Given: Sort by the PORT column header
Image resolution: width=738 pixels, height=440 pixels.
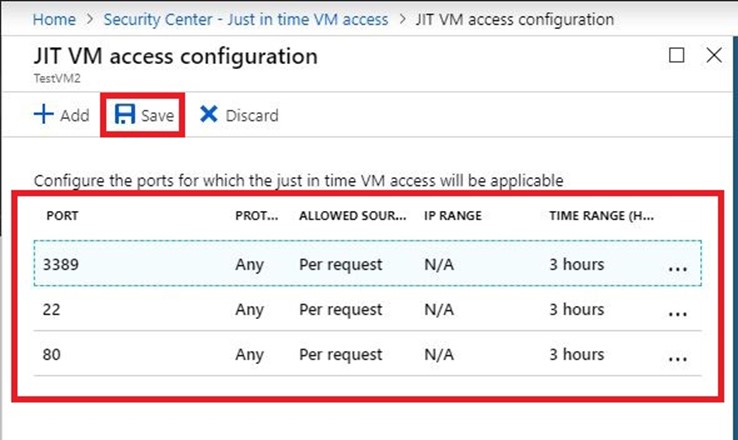Looking at the screenshot, I should tap(63, 216).
